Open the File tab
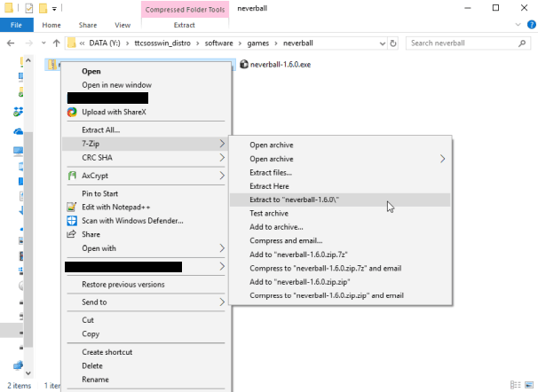 16,25
